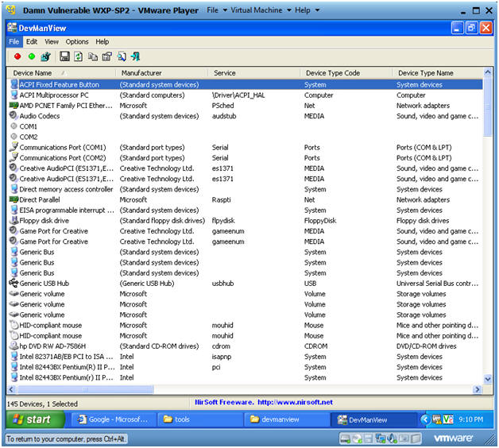Select the EISA programmable interrupt row
This screenshot has height=448, width=499.
[x=245, y=210]
